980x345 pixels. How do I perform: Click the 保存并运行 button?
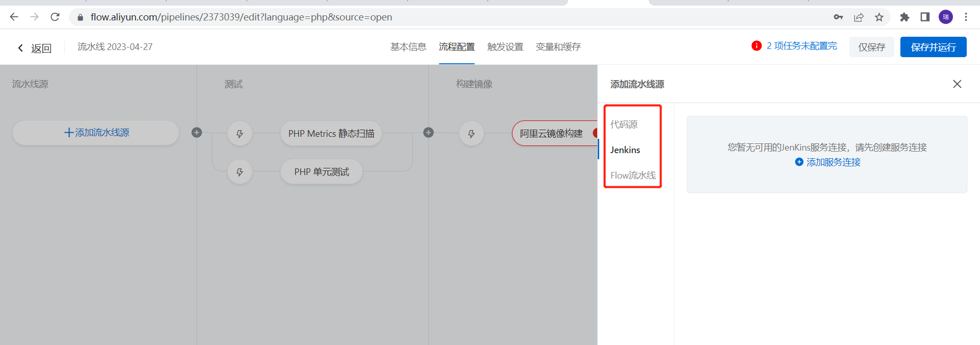point(934,47)
